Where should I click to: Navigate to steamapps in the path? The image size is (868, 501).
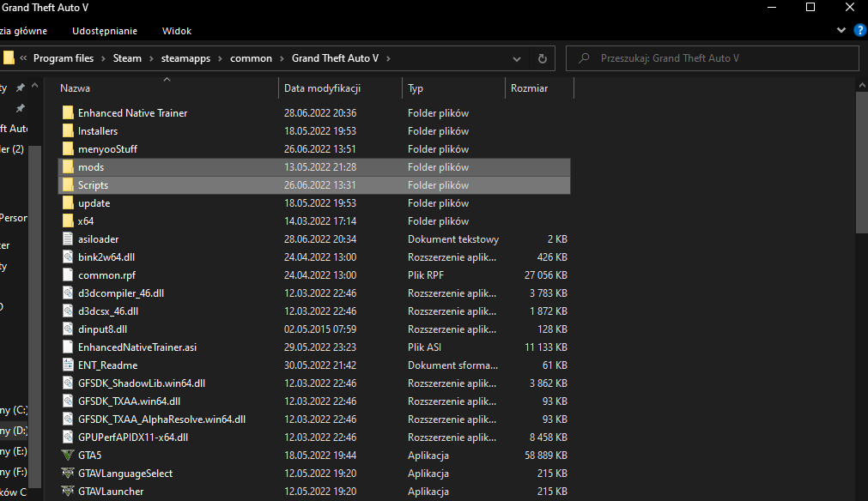[x=185, y=58]
